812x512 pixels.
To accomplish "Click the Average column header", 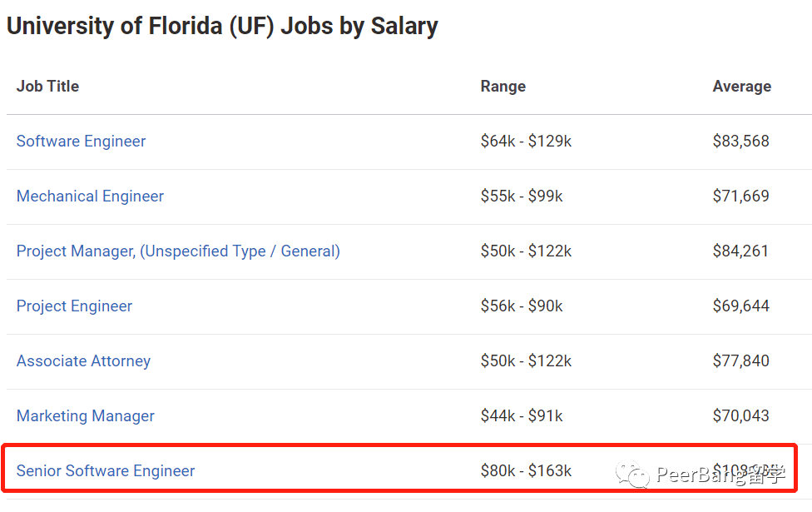I will (741, 86).
